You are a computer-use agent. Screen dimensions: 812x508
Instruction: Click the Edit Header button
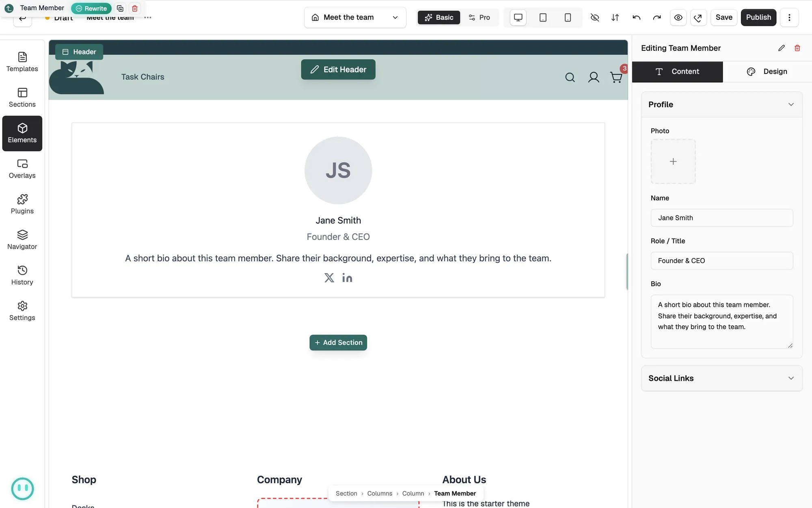coord(338,69)
